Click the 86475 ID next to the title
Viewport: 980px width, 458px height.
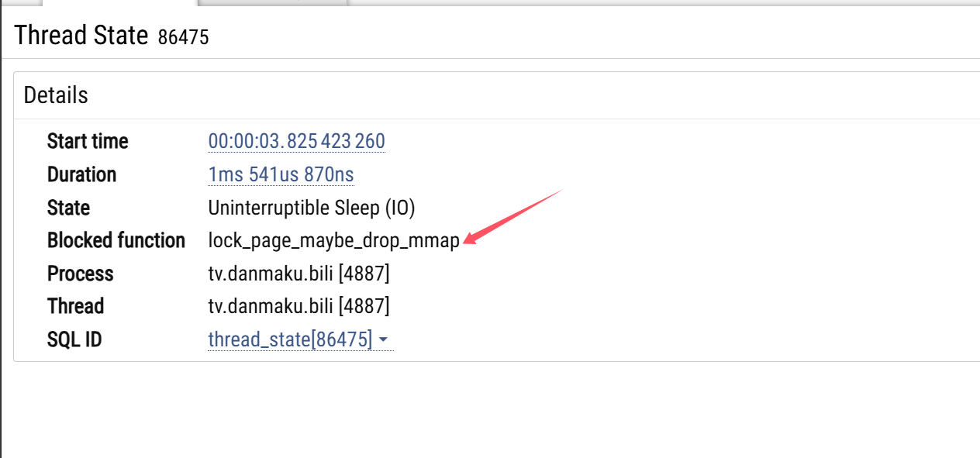coord(183,37)
